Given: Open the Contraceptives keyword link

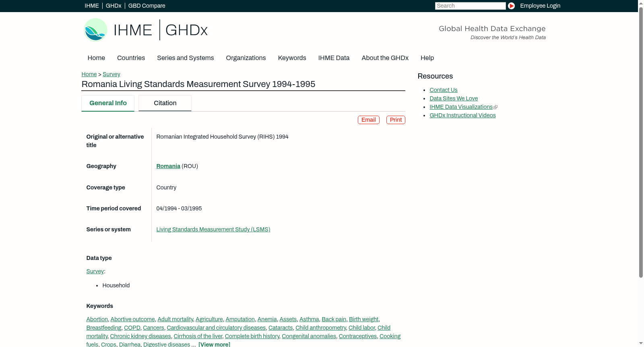Looking at the screenshot, I should pos(357,336).
